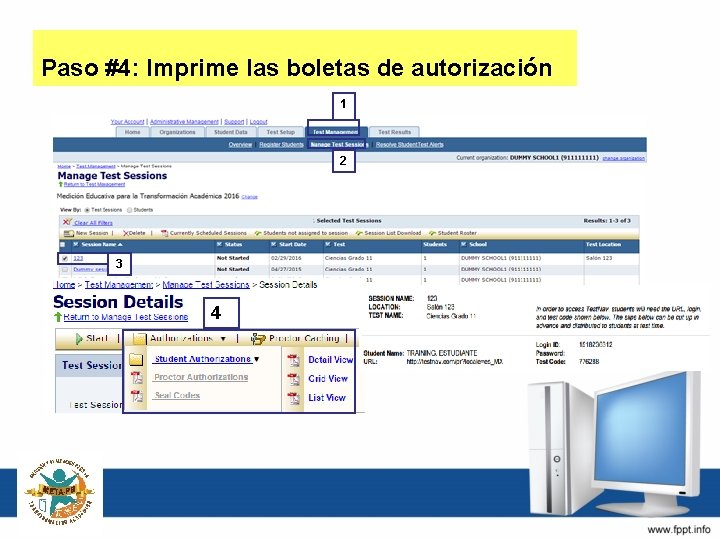The width and height of the screenshot is (720, 540).
Task: Click the Proctor Authorizations PDF icon
Action: tap(137, 377)
